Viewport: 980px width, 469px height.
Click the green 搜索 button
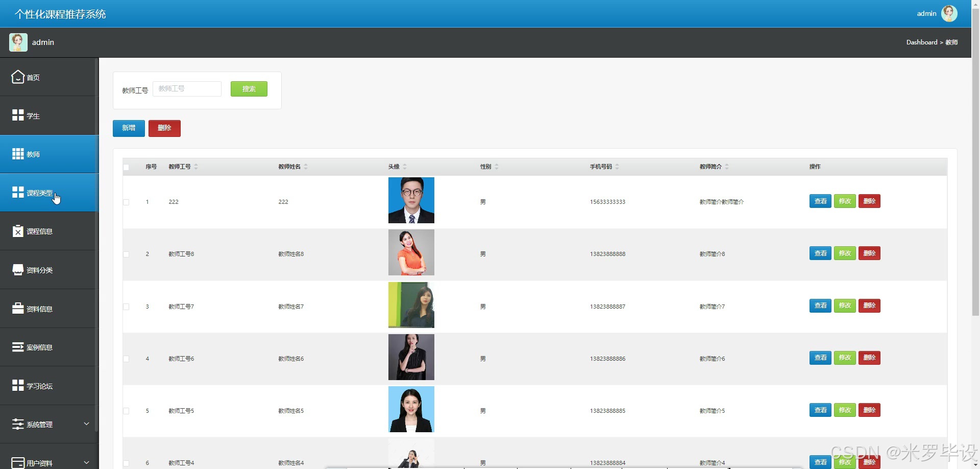249,89
